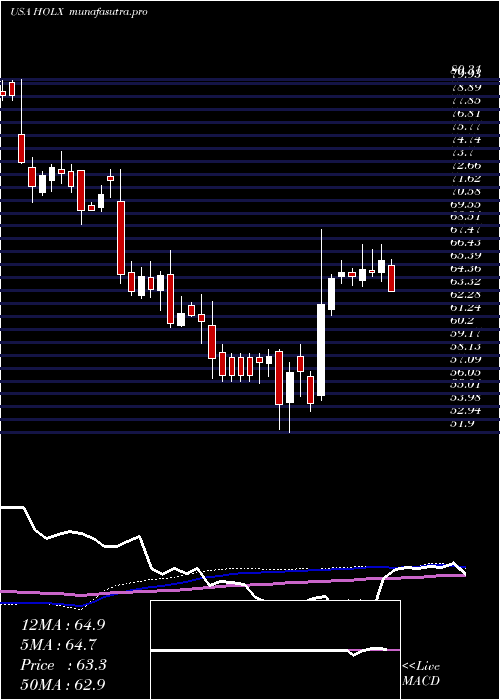Click the 'Price : 63.3' label
Image resolution: width=500 pixels, height=700 pixels.
coord(63,665)
